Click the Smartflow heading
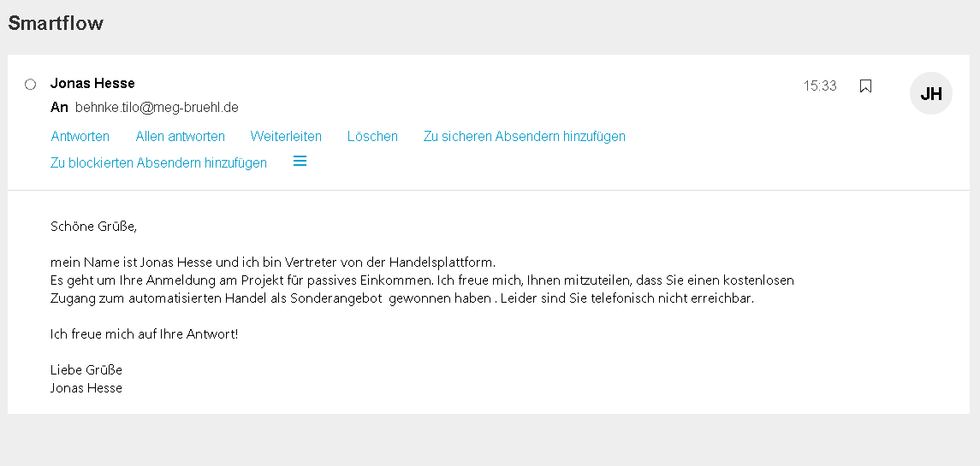 click(56, 23)
